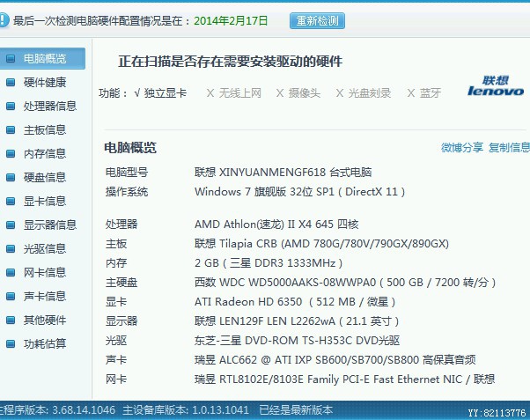
Task: Click the Windows 7 旗舰版 OS value
Action: coord(300,192)
